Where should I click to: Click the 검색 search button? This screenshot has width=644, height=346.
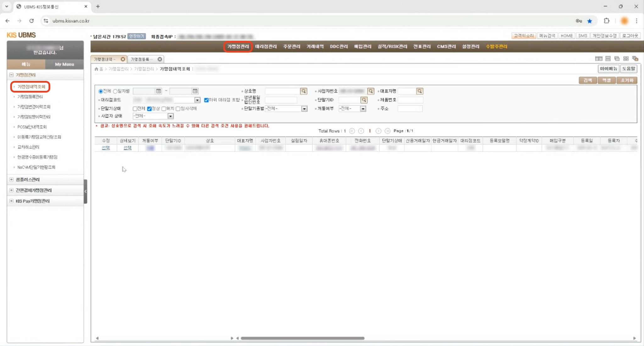click(587, 80)
